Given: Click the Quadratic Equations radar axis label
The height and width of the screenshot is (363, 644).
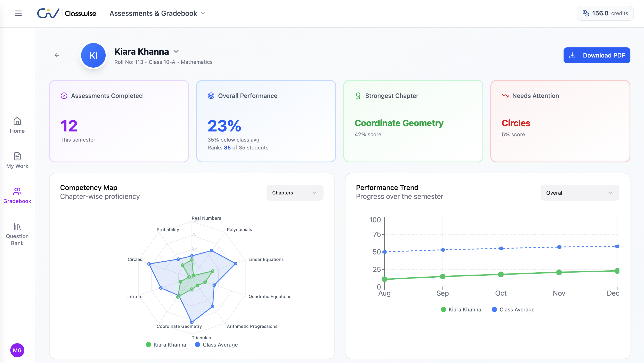Looking at the screenshot, I should click(x=270, y=297).
